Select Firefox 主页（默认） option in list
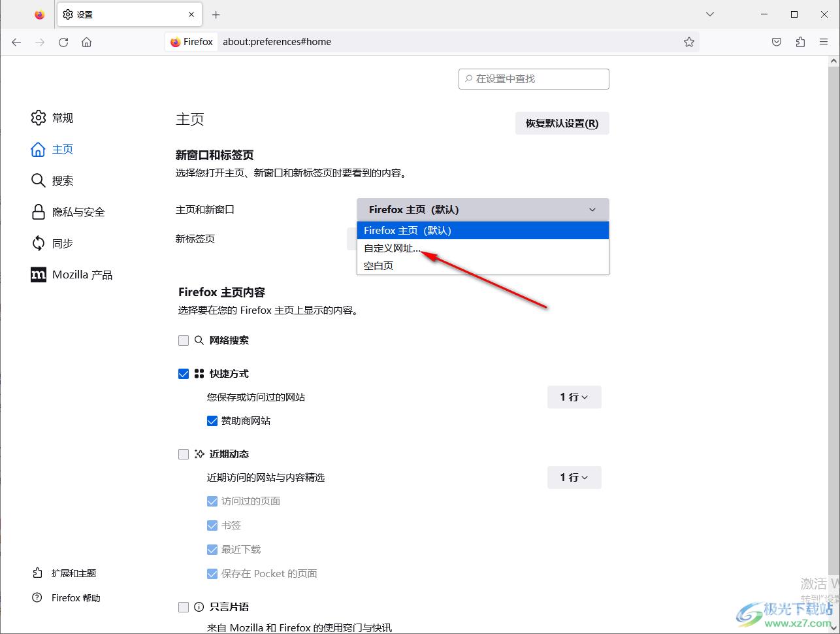840x634 pixels. (x=483, y=231)
